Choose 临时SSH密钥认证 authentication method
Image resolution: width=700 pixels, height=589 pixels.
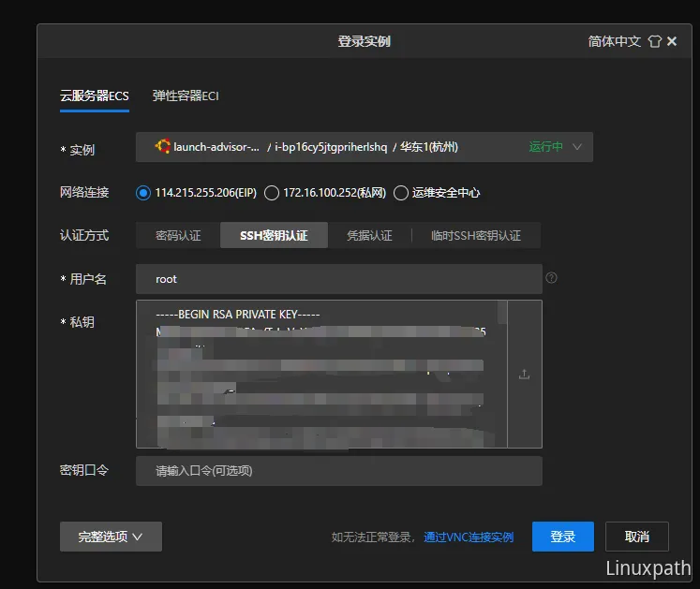click(476, 235)
